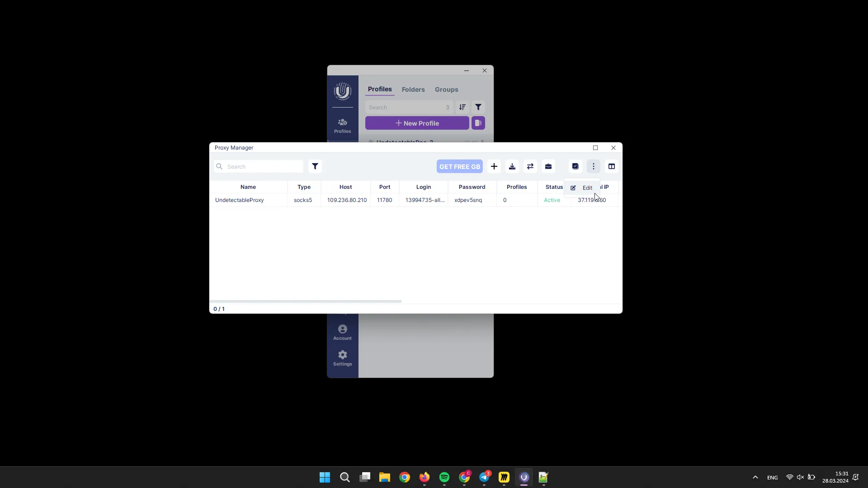
Task: Click GET FREE GB button in Proxy Manager
Action: pos(459,166)
